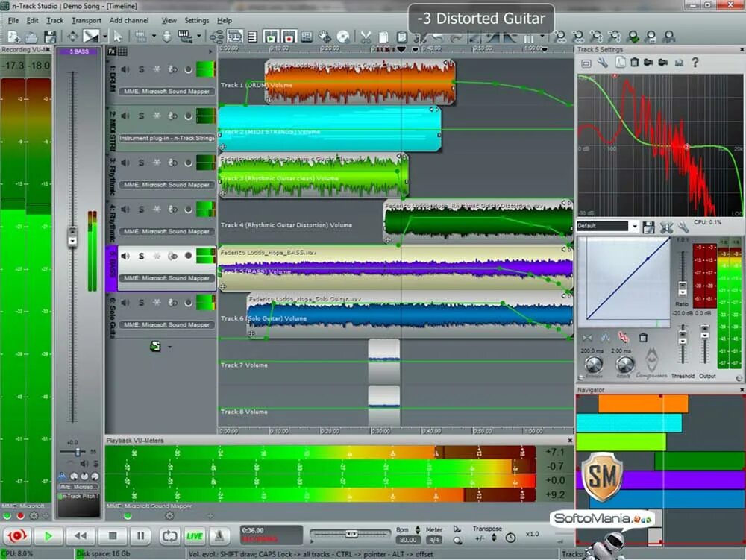Screen dimensions: 746x560
Task: Mute Track 6 Solo Guitar speaker
Action: (125, 302)
